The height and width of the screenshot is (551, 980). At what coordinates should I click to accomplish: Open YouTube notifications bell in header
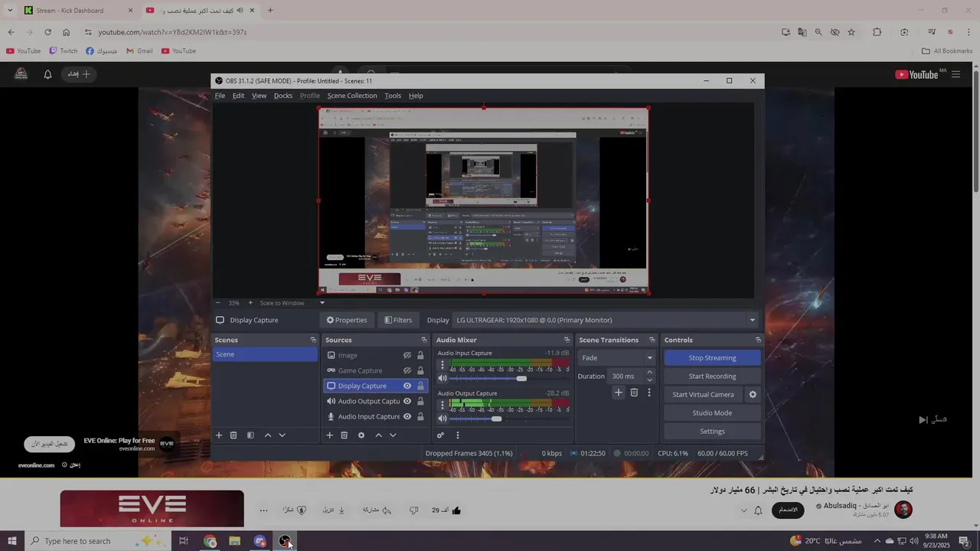coord(47,74)
